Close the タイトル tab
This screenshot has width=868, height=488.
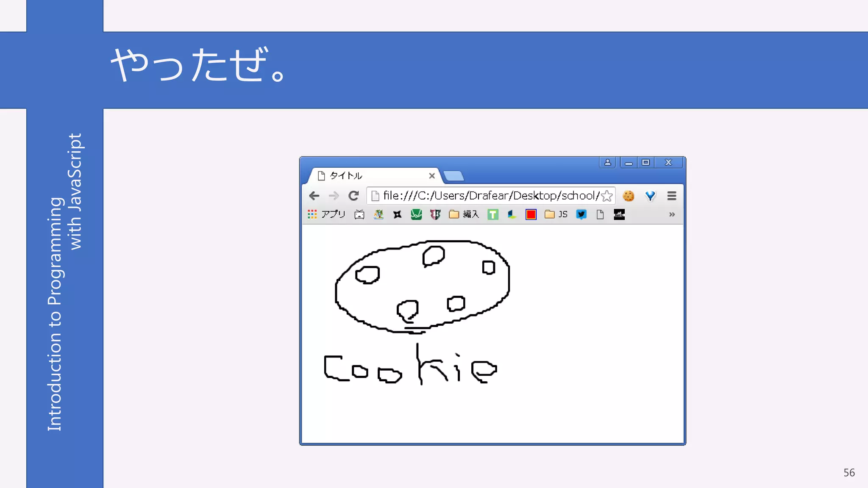[432, 176]
